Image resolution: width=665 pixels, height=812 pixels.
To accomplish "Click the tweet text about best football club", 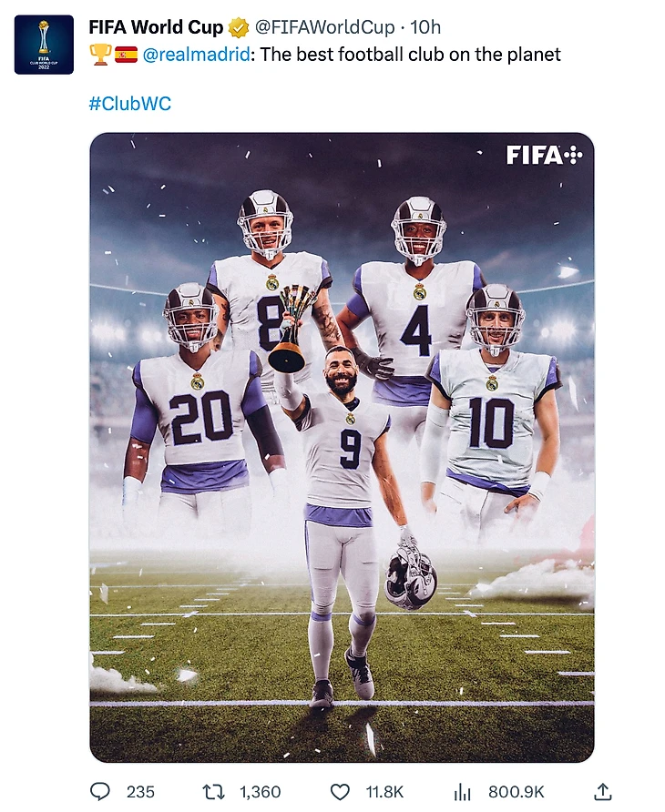I will coord(410,55).
